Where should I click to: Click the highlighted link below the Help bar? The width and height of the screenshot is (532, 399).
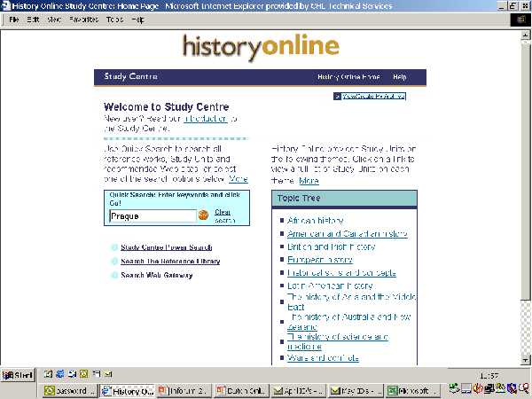(x=373, y=97)
